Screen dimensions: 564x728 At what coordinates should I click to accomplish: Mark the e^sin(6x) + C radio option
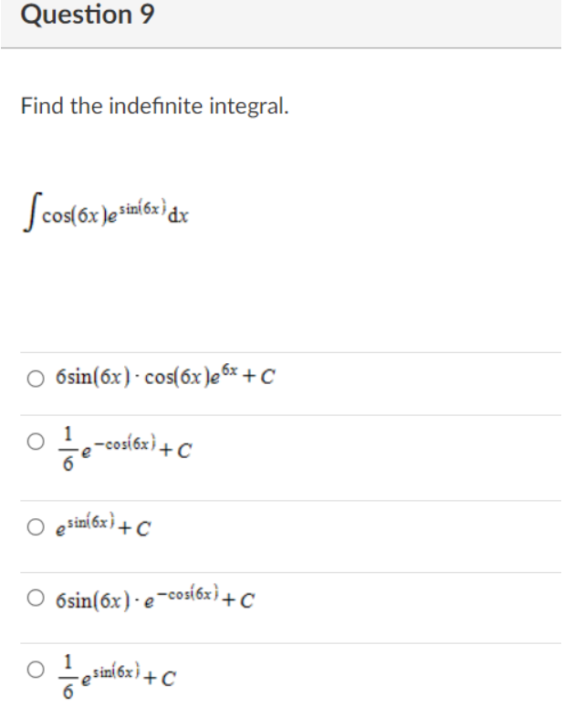tap(36, 527)
